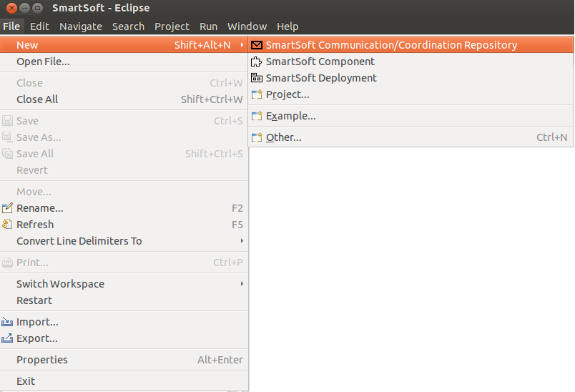This screenshot has width=575, height=392.
Task: Click the Rename pencil icon
Action: [x=7, y=208]
